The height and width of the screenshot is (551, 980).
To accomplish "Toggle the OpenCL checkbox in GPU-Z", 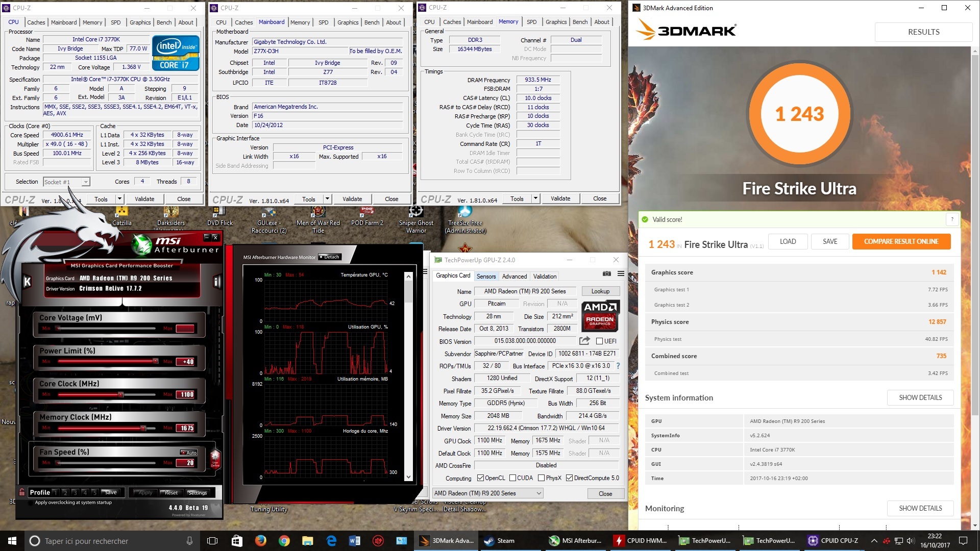I will [x=480, y=478].
